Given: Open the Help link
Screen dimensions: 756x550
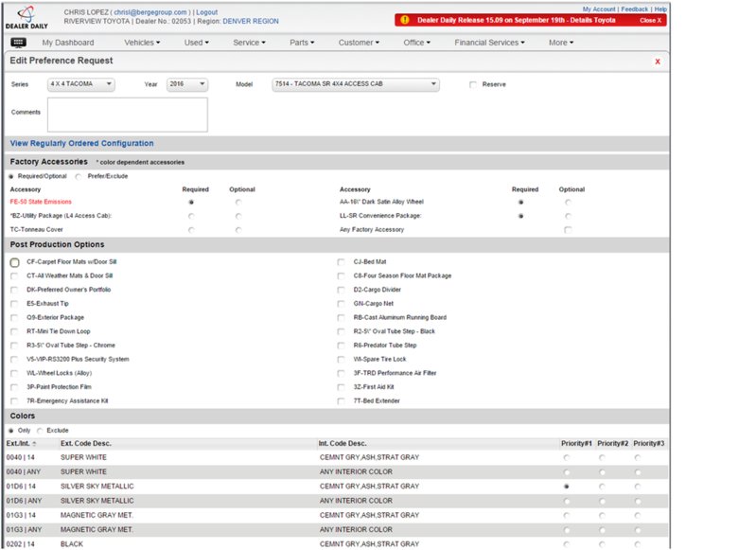Looking at the screenshot, I should pyautogui.click(x=660, y=9).
